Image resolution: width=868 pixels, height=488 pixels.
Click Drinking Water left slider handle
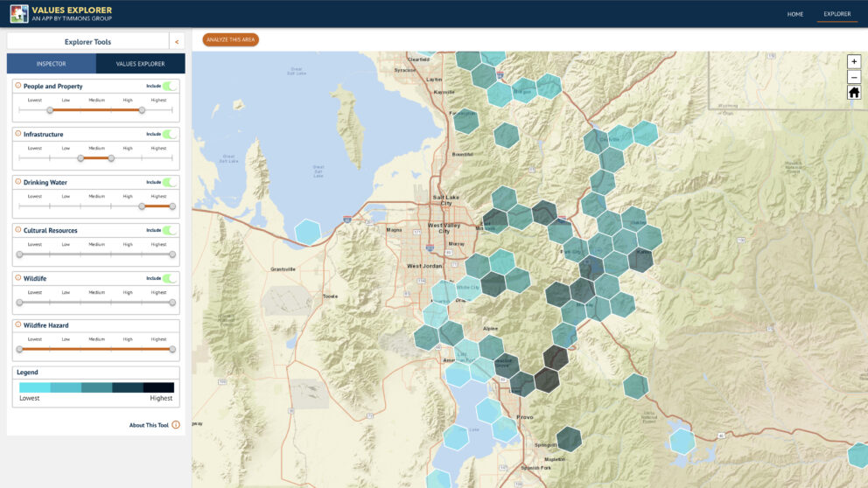click(142, 206)
